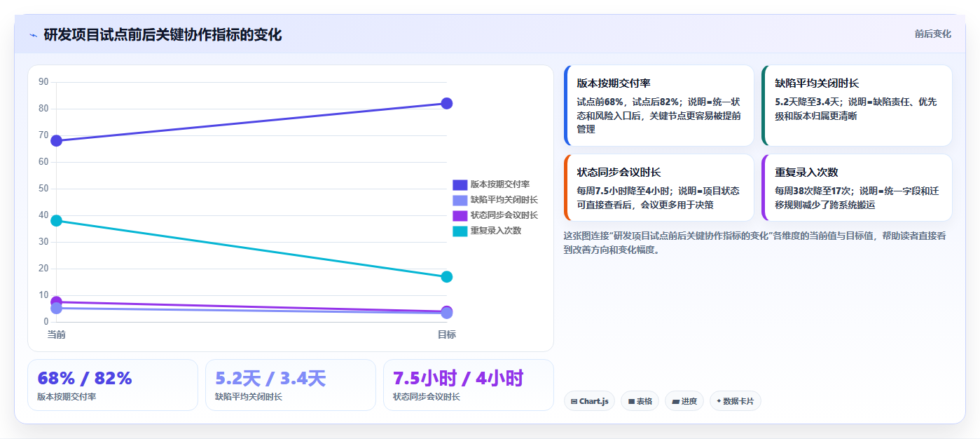The image size is (980, 439).
Task: Click the 目标 x-axis label
Action: pyautogui.click(x=447, y=335)
